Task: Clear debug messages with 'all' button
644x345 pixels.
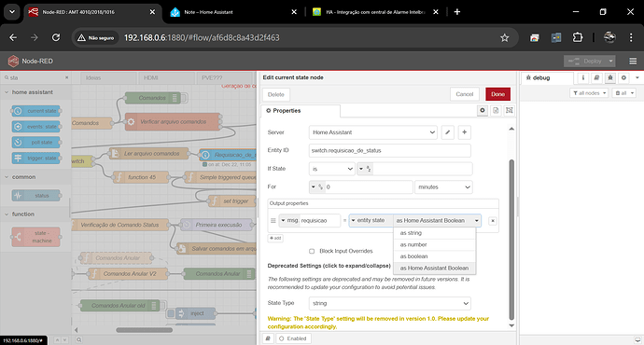Action: click(623, 93)
